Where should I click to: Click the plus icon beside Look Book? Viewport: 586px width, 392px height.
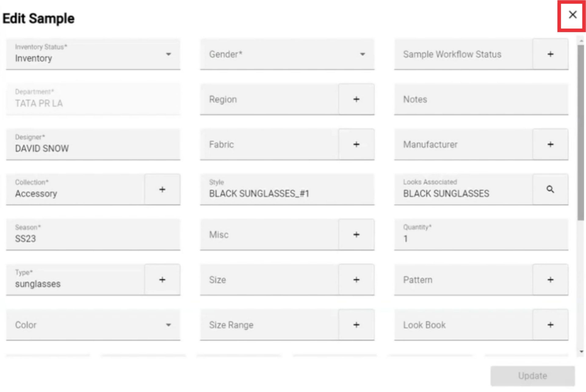tap(550, 325)
